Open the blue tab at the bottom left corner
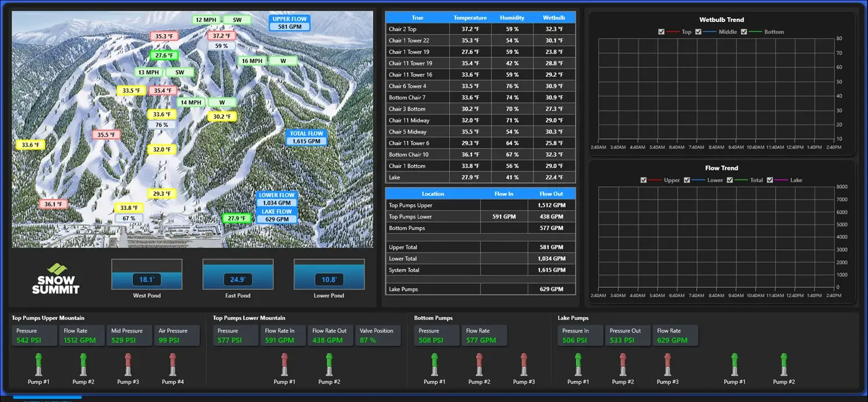The image size is (868, 402). (x=46, y=398)
